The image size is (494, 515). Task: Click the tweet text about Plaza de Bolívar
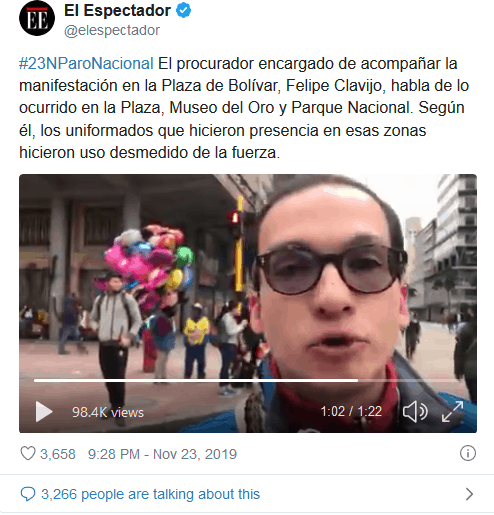(244, 108)
